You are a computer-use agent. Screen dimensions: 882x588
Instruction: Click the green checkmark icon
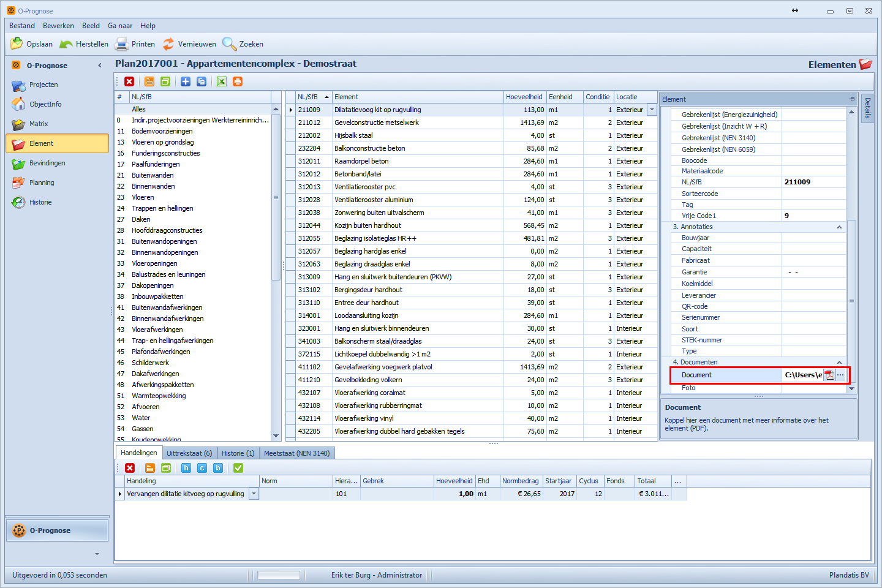[x=238, y=468]
